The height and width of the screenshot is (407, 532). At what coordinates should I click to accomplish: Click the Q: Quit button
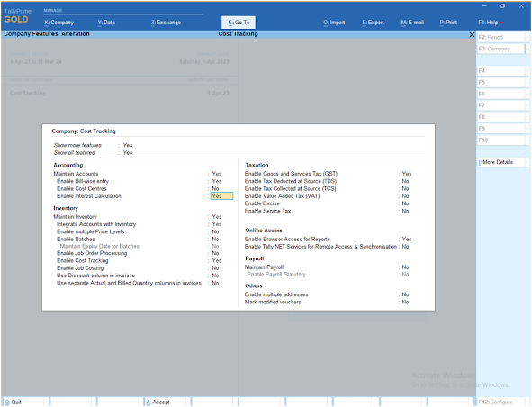tap(23, 402)
